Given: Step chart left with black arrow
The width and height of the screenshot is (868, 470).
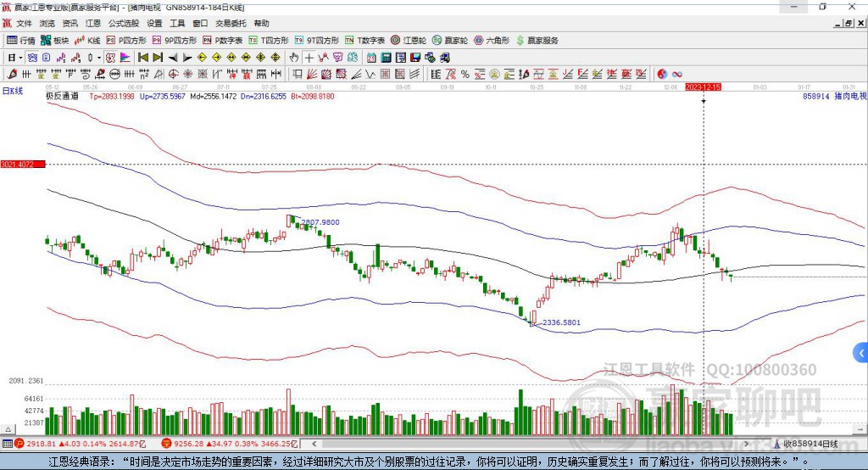Looking at the screenshot, I should (x=173, y=58).
